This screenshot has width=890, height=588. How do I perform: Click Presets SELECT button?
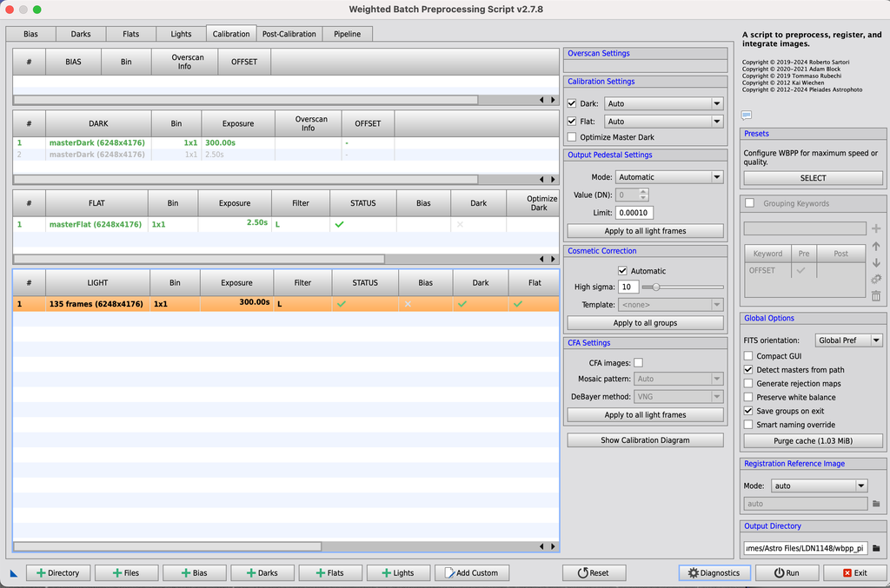[x=813, y=178]
